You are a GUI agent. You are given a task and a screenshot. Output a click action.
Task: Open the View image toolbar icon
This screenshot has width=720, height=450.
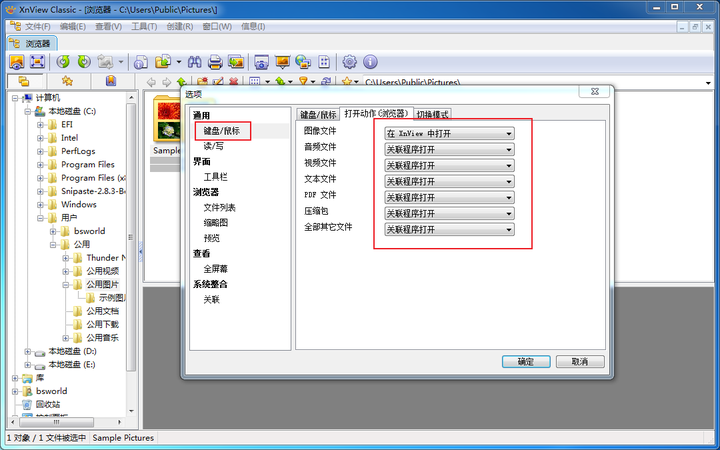[17, 62]
